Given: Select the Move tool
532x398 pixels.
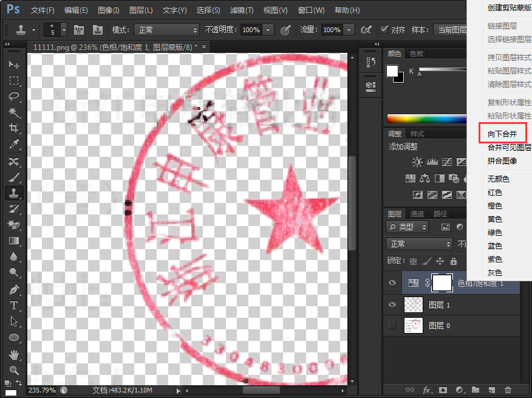Looking at the screenshot, I should click(x=14, y=64).
